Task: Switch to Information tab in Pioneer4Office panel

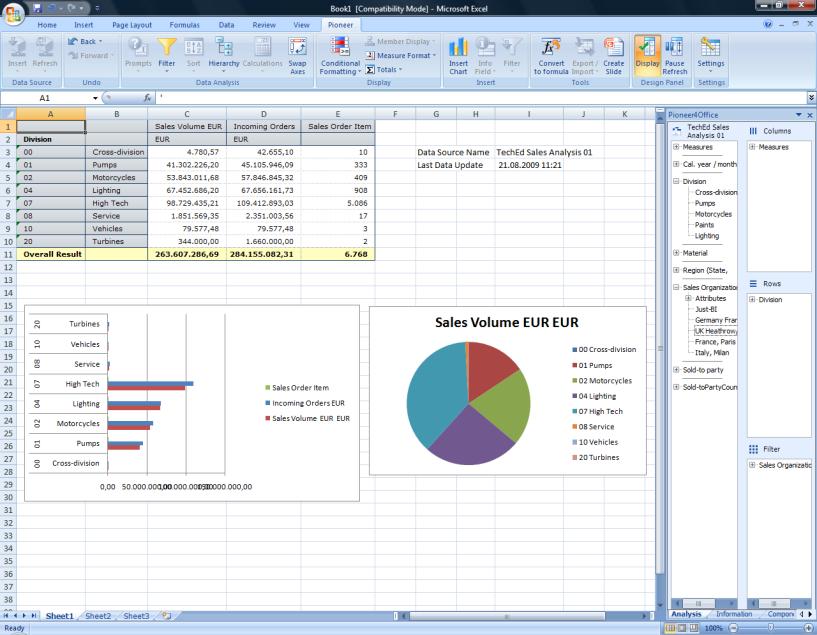Action: [734, 614]
